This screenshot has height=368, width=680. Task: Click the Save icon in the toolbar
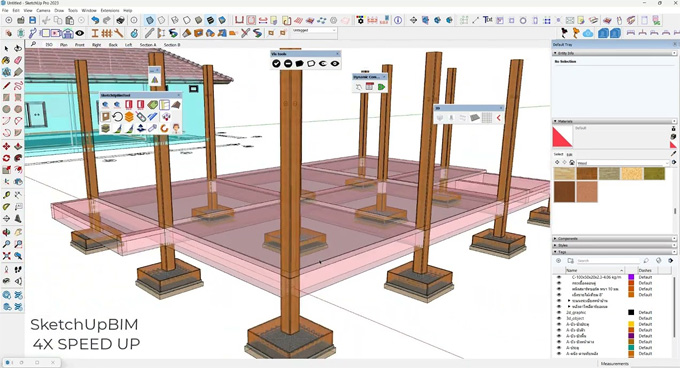[33, 20]
